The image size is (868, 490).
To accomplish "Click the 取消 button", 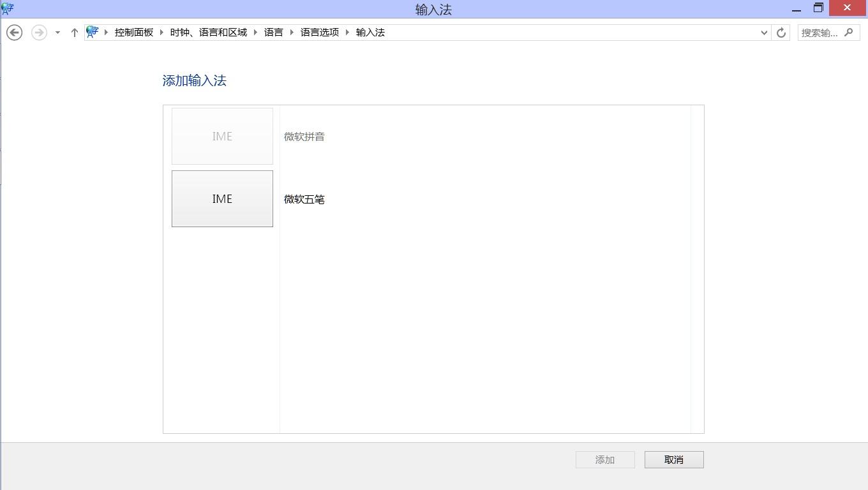I will click(x=674, y=460).
